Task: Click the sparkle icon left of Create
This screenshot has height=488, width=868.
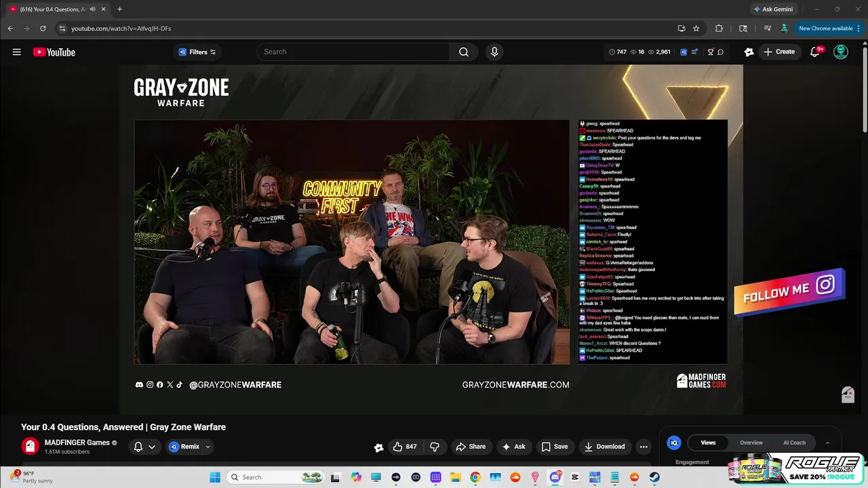Action: pyautogui.click(x=749, y=52)
